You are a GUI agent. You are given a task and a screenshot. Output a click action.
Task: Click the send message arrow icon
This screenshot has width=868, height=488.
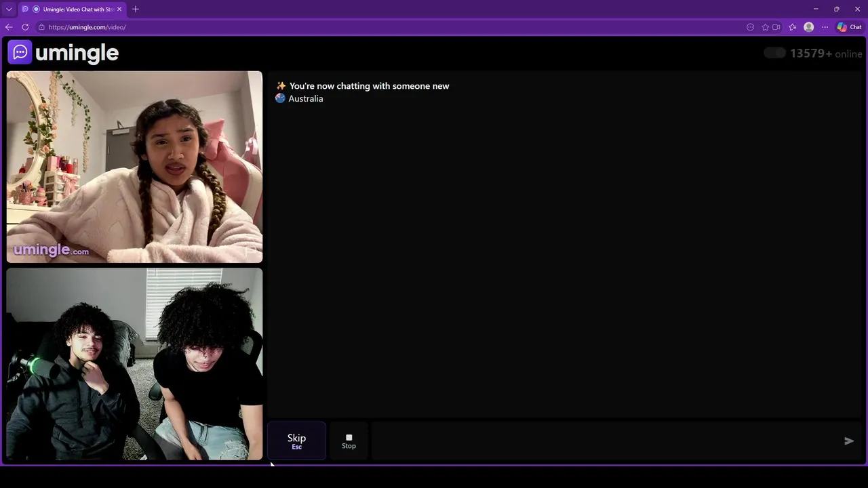coord(849,441)
